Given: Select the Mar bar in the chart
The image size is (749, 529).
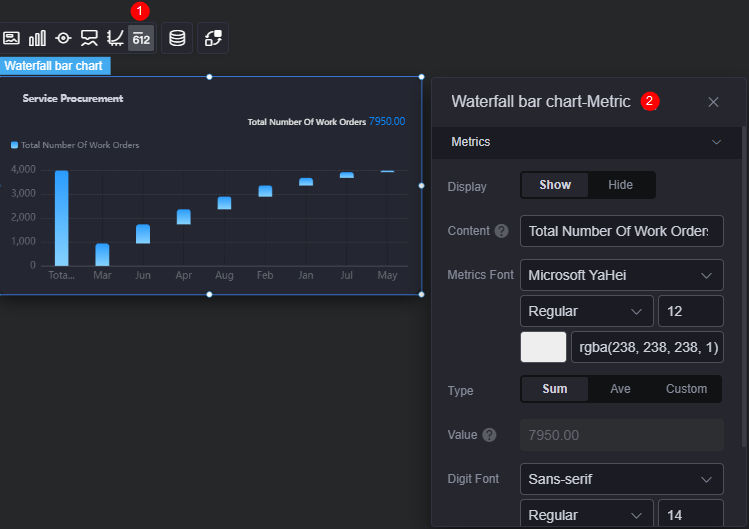Looking at the screenshot, I should coord(102,255).
